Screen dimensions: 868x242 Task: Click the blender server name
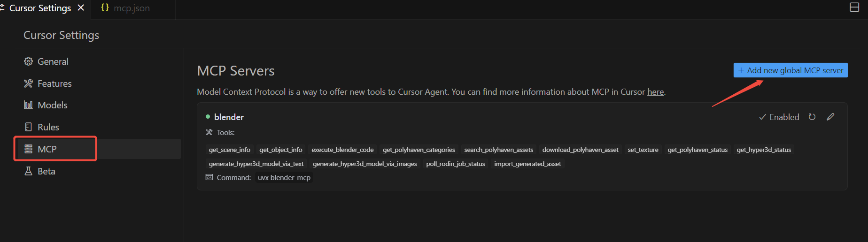click(x=229, y=117)
